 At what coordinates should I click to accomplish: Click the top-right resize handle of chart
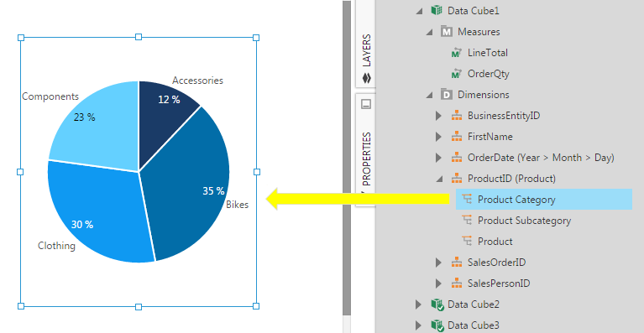pos(256,38)
